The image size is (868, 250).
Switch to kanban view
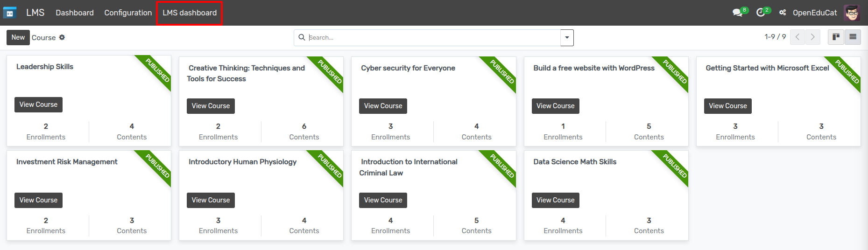tap(836, 37)
